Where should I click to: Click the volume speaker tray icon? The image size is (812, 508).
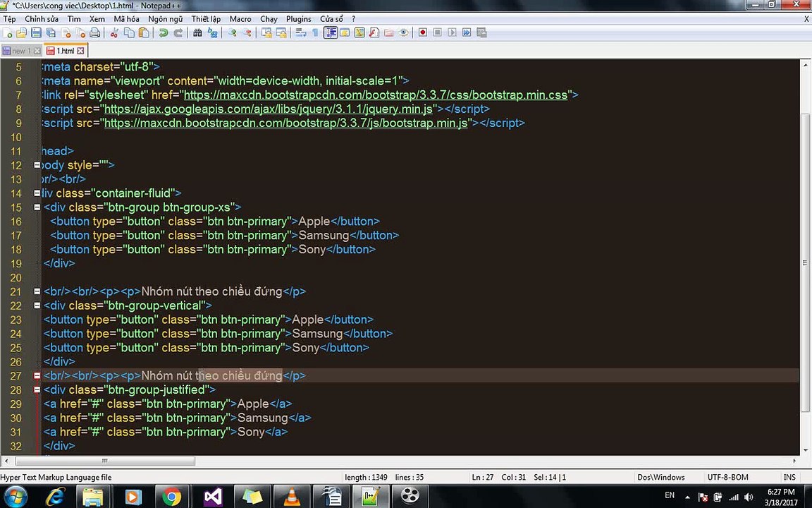click(749, 497)
